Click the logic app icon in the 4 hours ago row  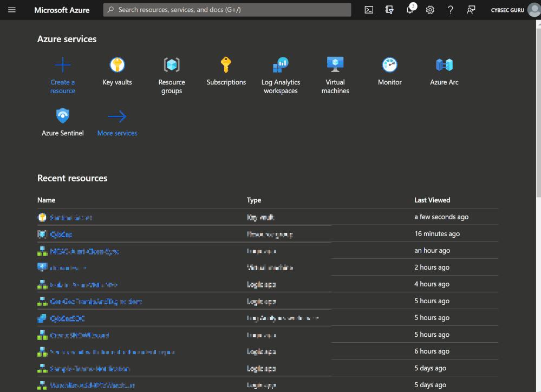[42, 284]
